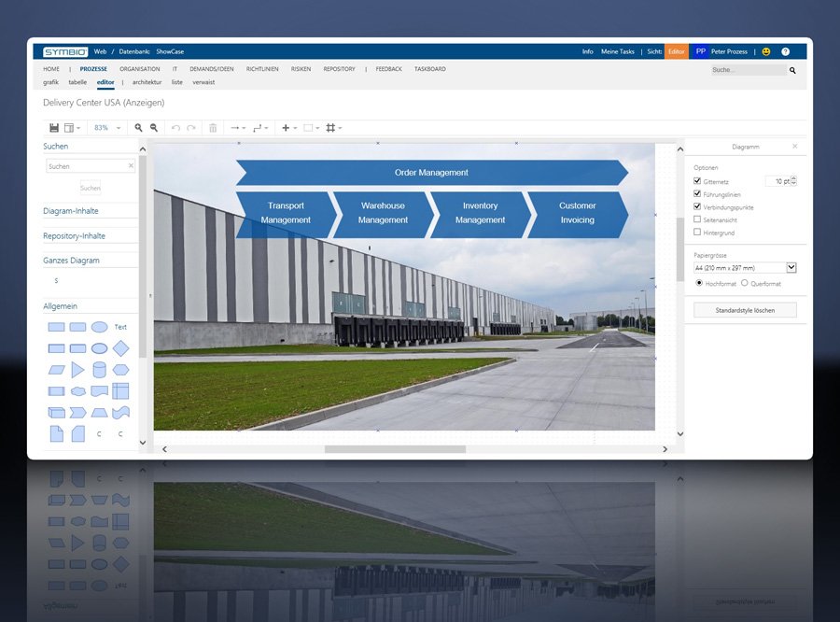Open the plus insert dropdown

point(288,128)
